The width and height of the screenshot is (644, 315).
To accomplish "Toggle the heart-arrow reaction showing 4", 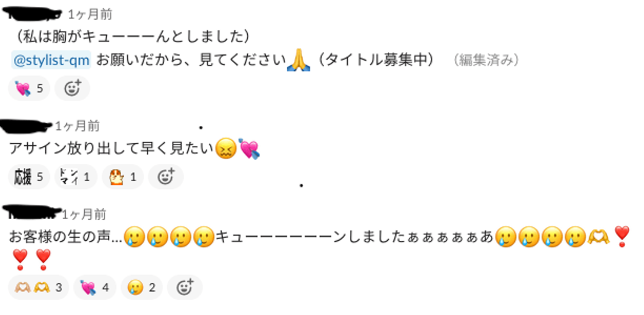I will pyautogui.click(x=95, y=287).
